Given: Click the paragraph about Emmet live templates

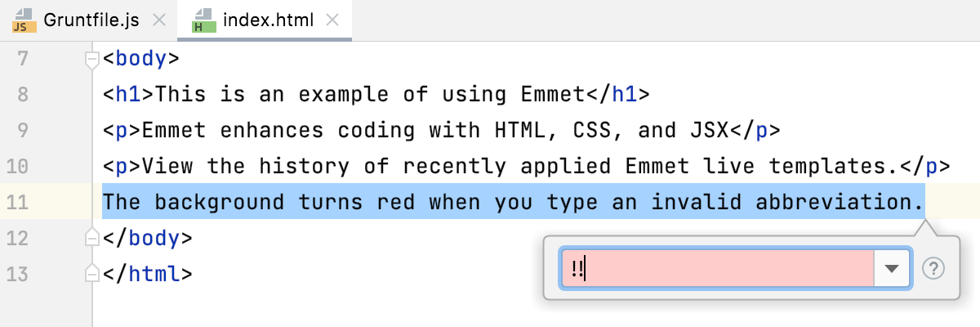Looking at the screenshot, I should coord(527,167).
